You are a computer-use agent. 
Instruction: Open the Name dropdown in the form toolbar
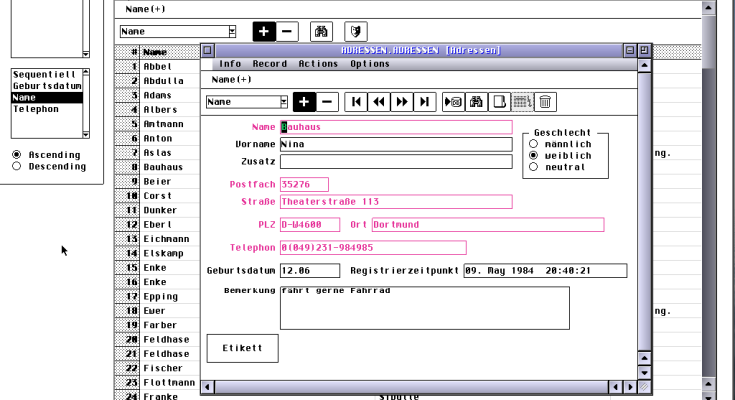[x=284, y=101]
